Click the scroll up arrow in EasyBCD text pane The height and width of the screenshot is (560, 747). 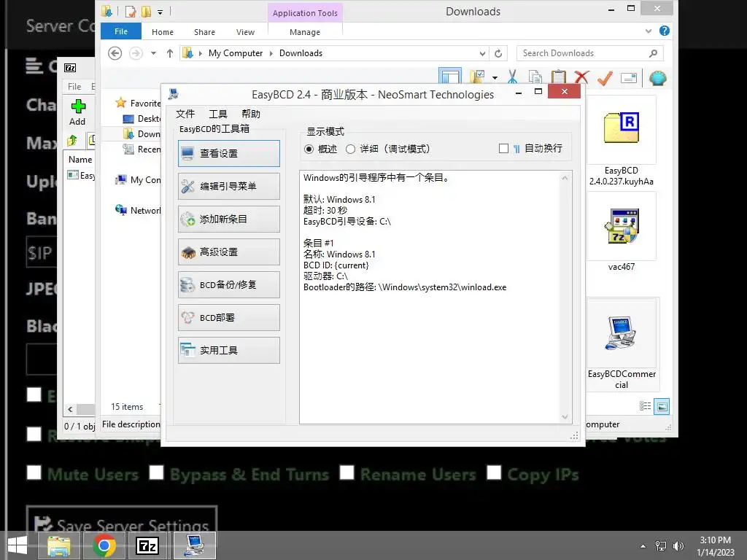(565, 178)
